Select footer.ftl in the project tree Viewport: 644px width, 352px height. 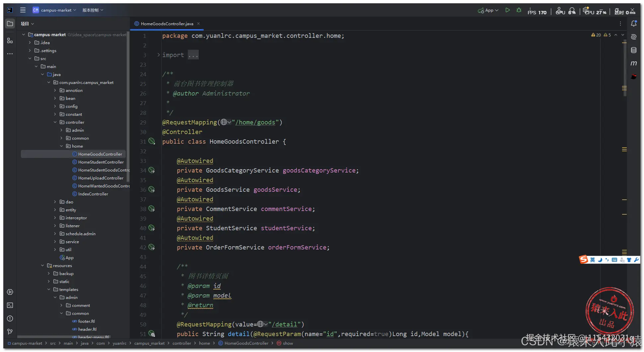pyautogui.click(x=86, y=321)
